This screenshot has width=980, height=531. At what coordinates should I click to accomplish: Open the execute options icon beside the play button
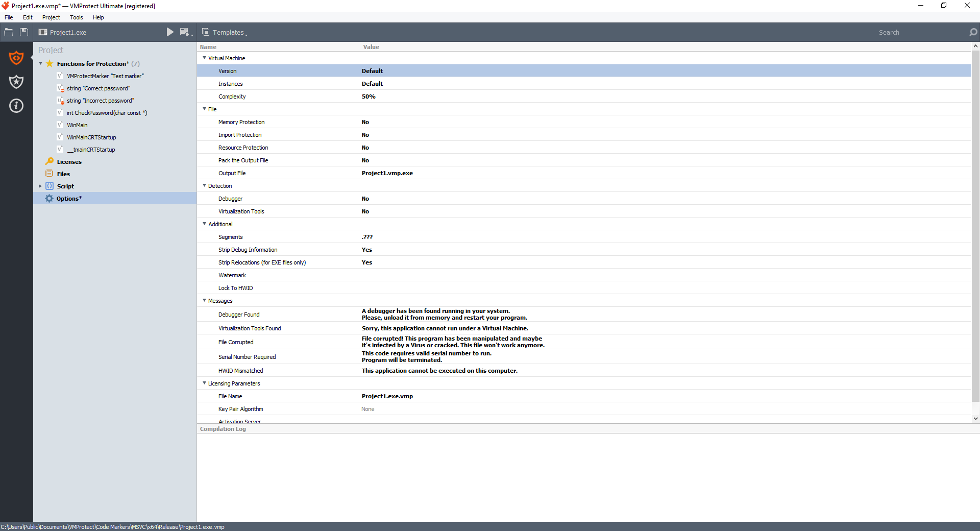pyautogui.click(x=186, y=32)
